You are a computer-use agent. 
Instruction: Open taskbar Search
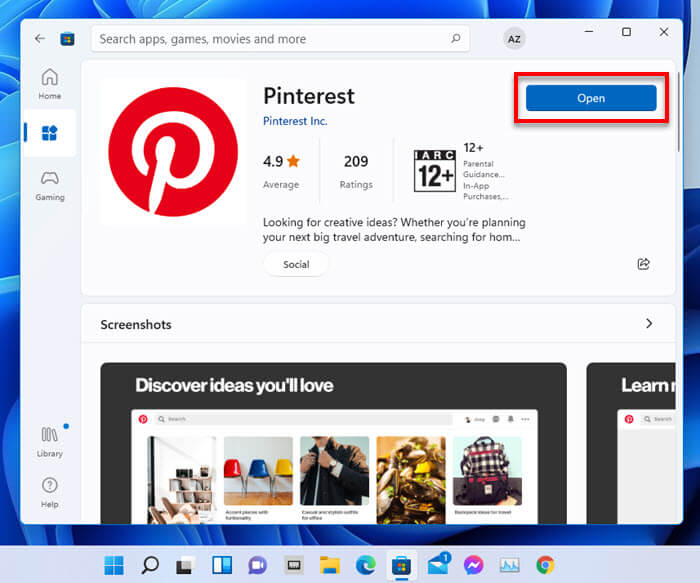click(x=150, y=565)
